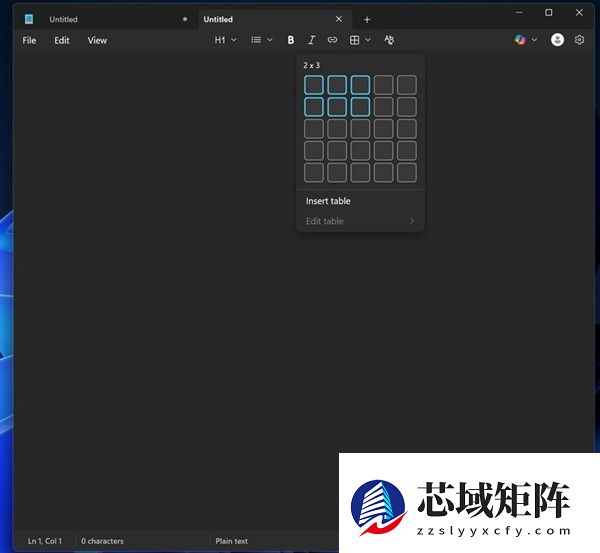Click the bulleted list icon

pos(256,40)
